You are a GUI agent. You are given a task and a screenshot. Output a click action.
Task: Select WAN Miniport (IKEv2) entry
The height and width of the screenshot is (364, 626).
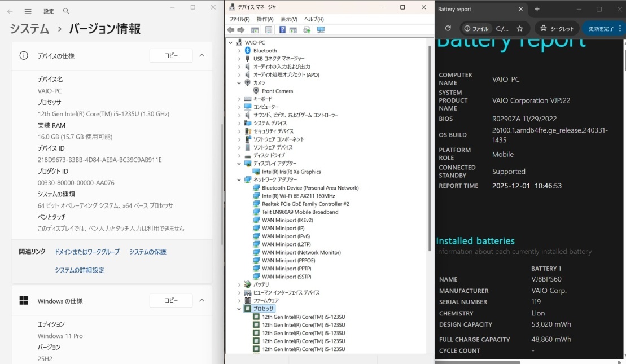click(287, 220)
